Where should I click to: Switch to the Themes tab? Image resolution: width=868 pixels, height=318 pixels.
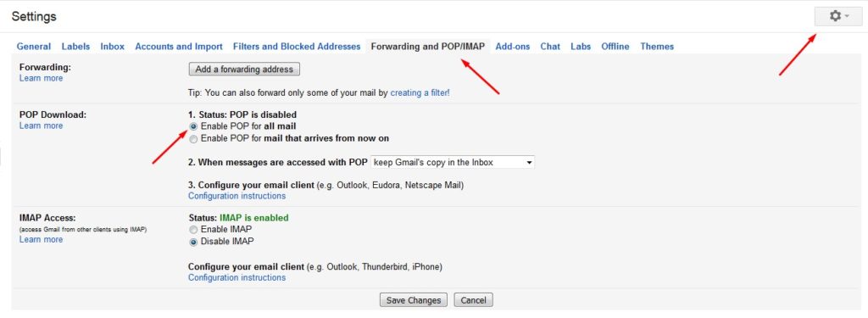click(657, 47)
